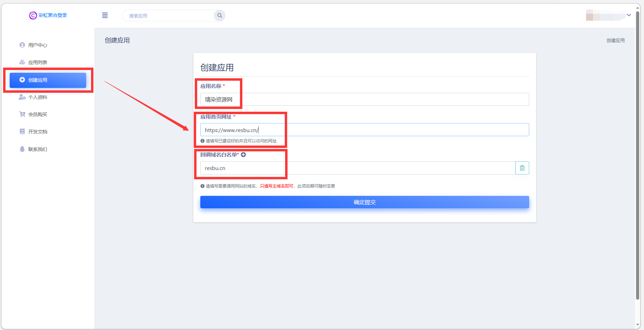This screenshot has height=330, width=644.
Task: Submit with the 确定提交 button
Action: [x=365, y=202]
